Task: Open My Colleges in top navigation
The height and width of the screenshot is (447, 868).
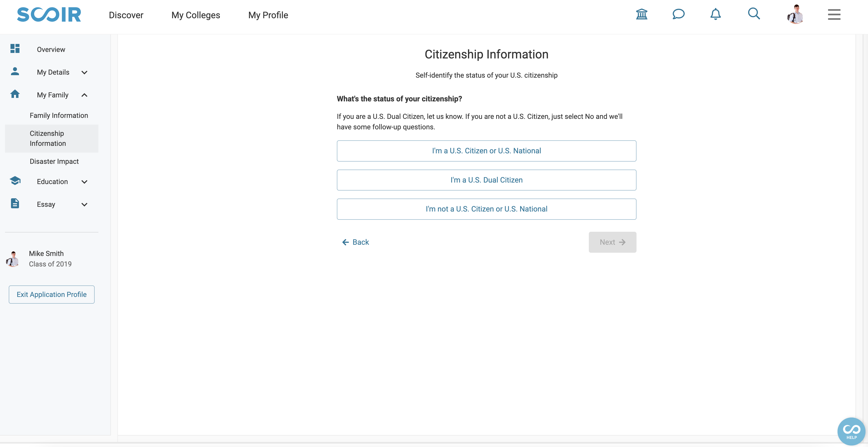Action: pos(196,15)
